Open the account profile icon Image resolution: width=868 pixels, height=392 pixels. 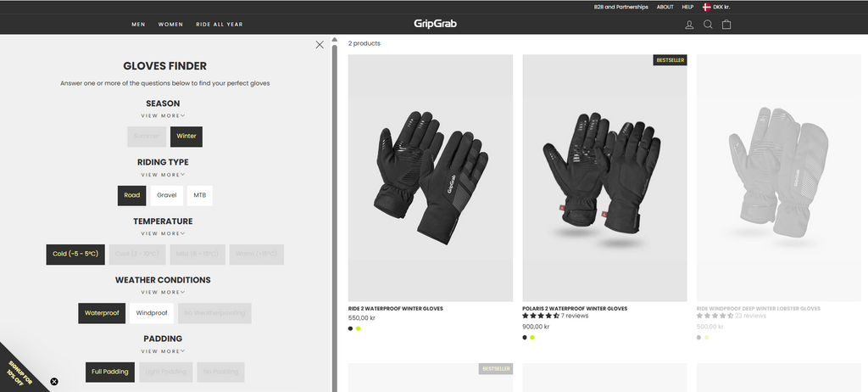point(689,25)
